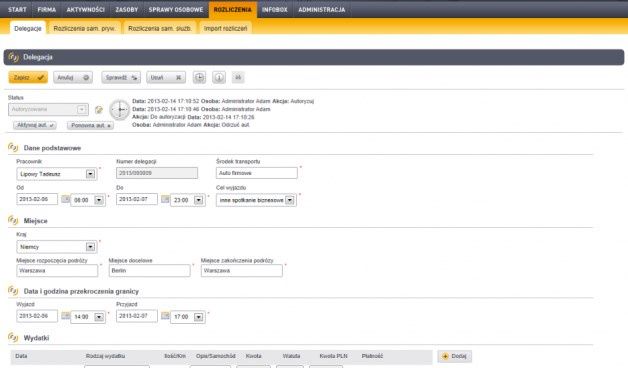
Task: Click the Wydatki section icon
Action: point(13,338)
